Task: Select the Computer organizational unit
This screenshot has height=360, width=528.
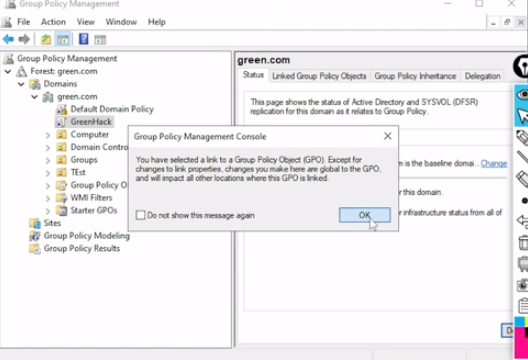Action: point(90,134)
